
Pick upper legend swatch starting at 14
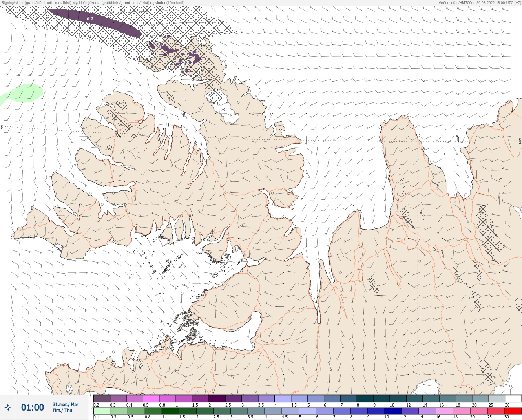[x=431, y=398]
